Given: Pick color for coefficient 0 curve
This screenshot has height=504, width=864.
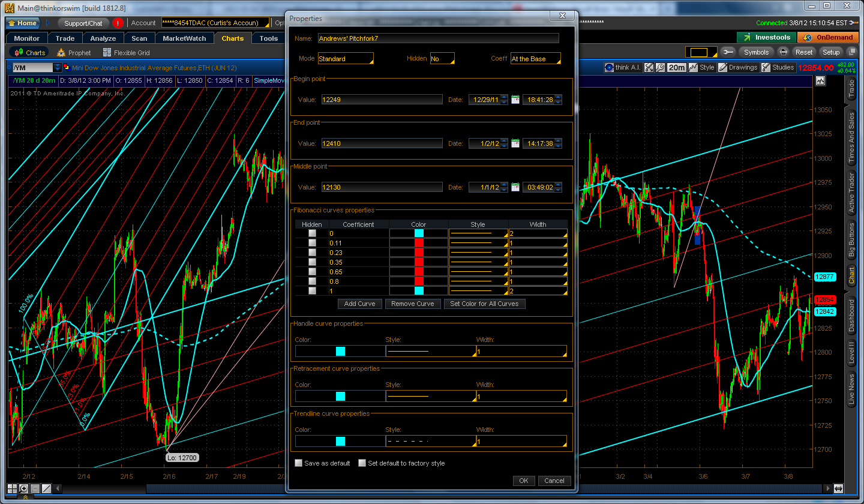Looking at the screenshot, I should pos(419,233).
